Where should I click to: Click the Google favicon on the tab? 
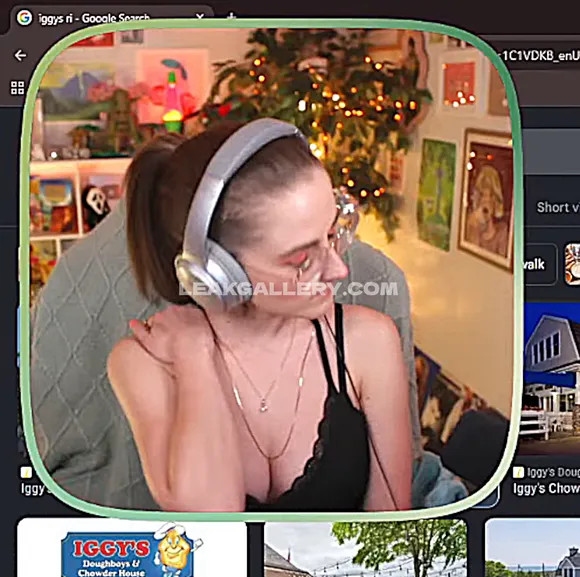coord(24,17)
